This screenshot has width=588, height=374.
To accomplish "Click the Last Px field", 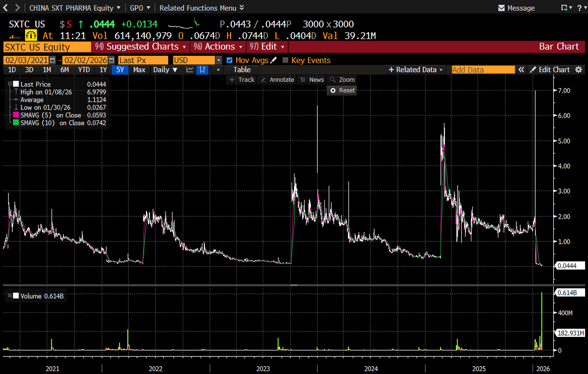I will click(143, 60).
